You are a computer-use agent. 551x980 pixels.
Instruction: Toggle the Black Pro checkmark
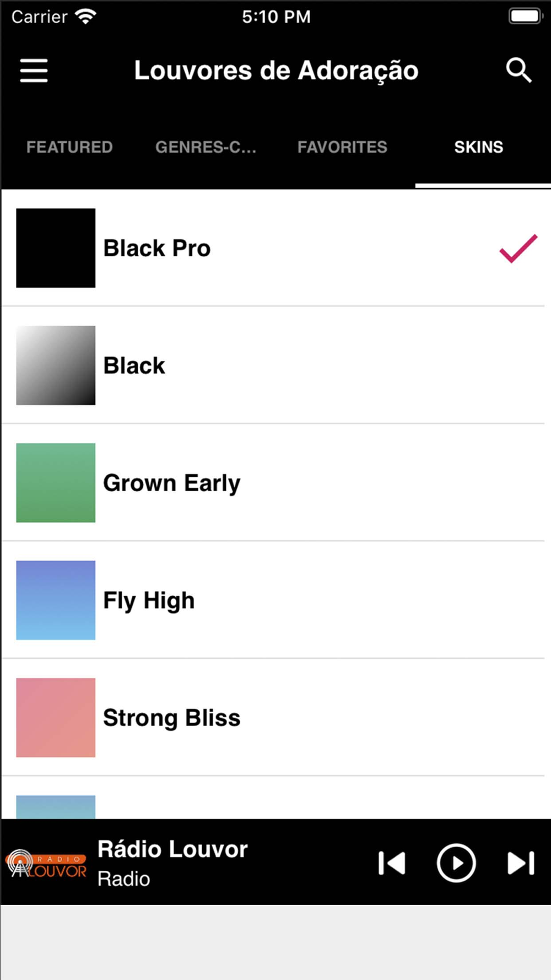coord(518,248)
